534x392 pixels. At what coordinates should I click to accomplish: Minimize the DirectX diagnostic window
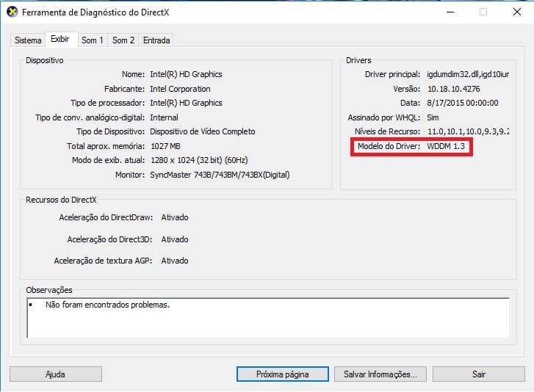(450, 12)
